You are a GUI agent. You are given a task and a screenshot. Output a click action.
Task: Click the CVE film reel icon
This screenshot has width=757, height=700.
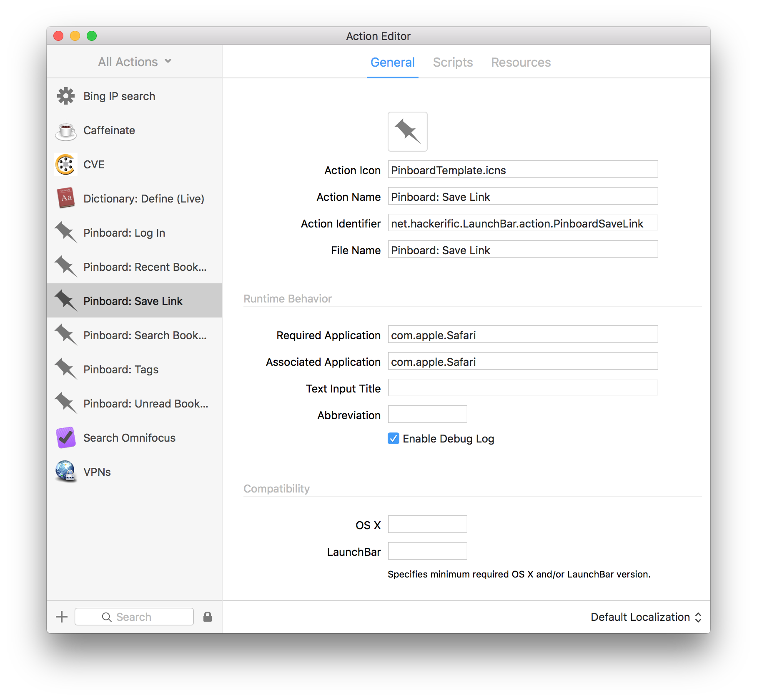click(66, 165)
